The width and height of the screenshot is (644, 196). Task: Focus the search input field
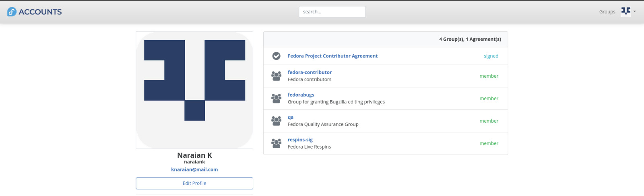[x=332, y=12]
